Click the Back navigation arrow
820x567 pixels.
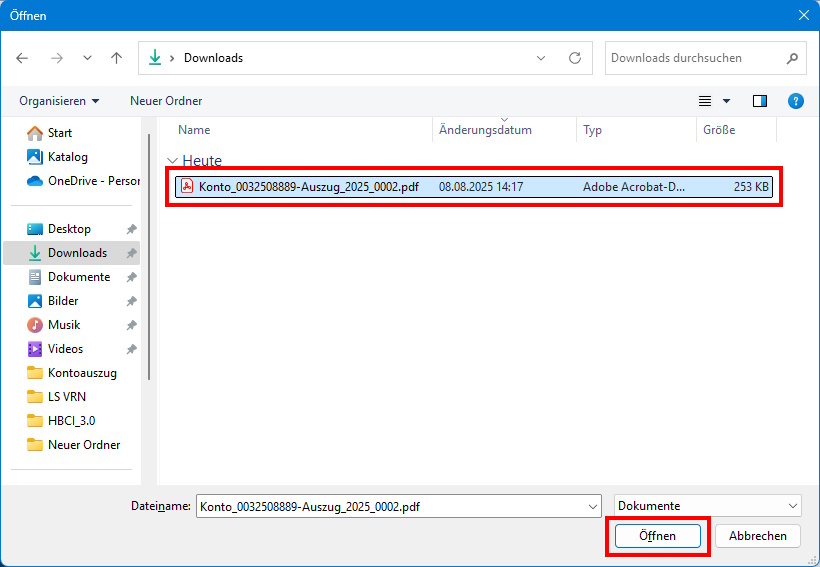click(22, 58)
